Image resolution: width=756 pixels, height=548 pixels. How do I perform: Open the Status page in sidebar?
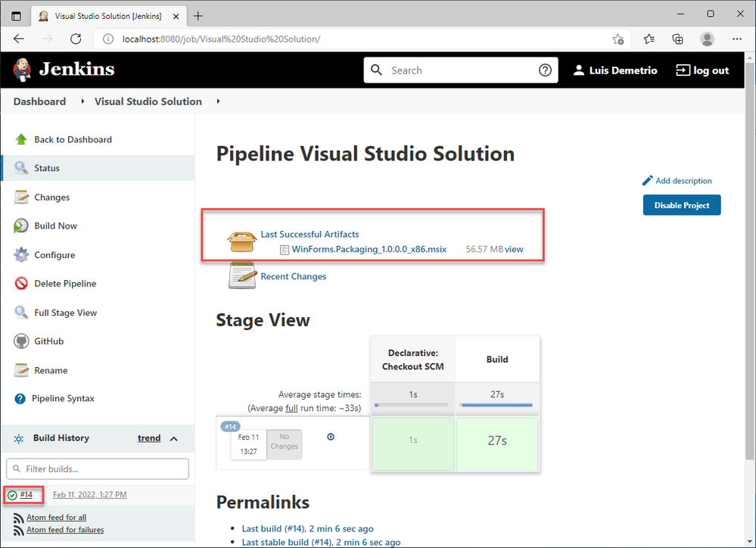98,168
